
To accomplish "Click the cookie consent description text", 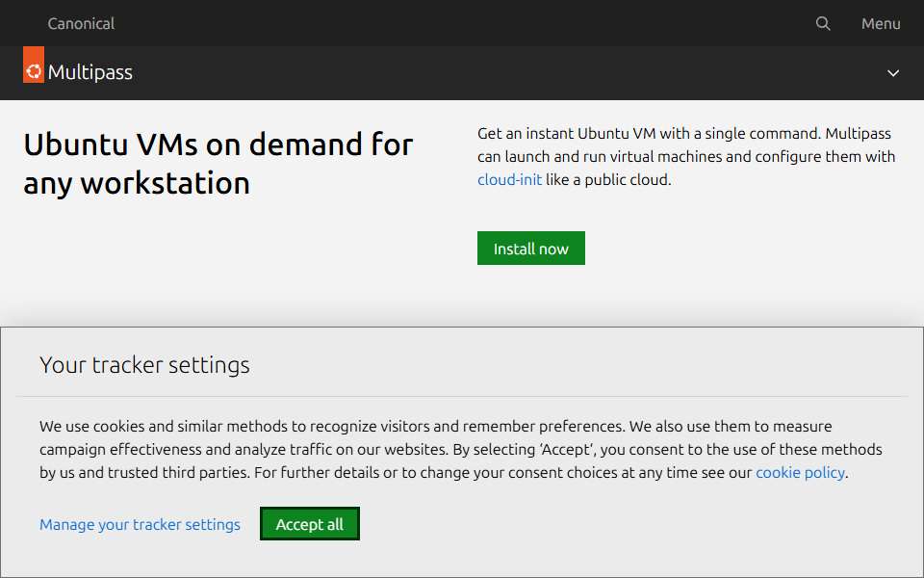I will [461, 450].
